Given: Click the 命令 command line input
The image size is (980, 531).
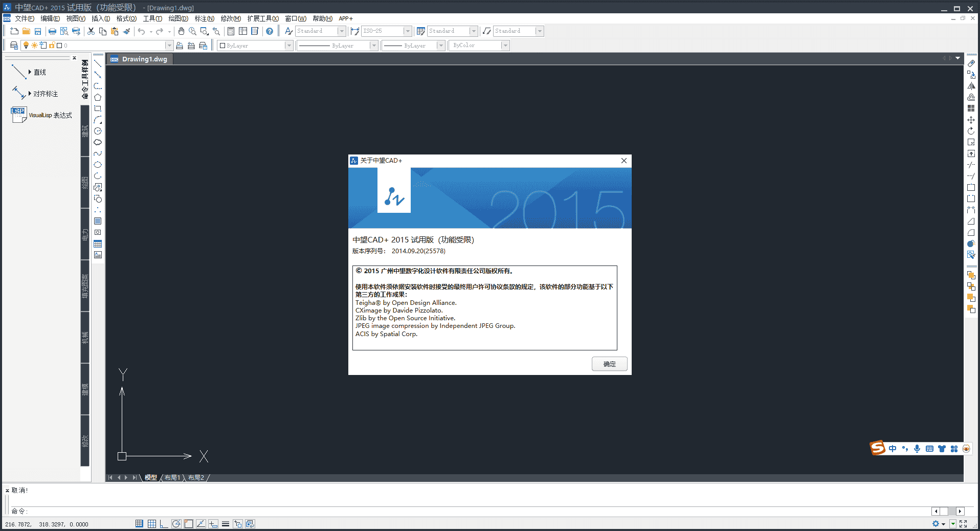Looking at the screenshot, I should pos(460,511).
